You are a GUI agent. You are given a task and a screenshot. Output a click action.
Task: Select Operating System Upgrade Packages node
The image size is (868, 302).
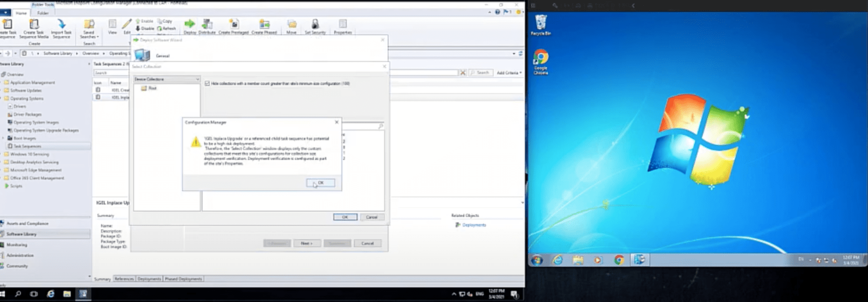point(46,131)
